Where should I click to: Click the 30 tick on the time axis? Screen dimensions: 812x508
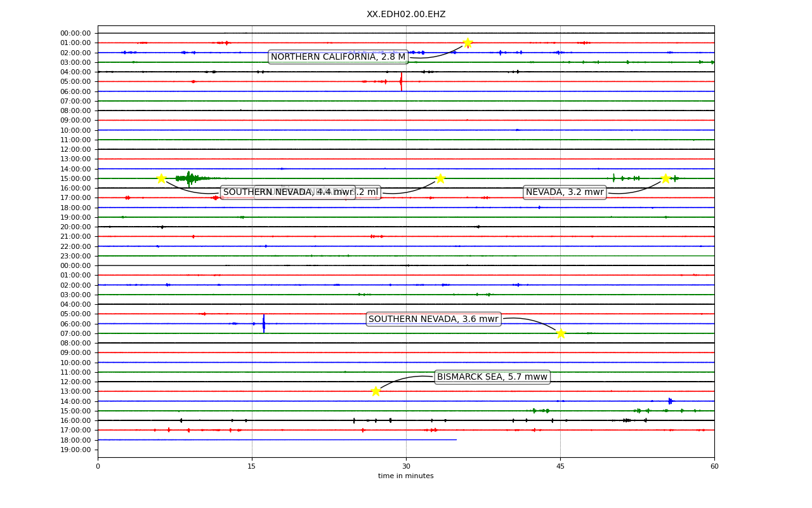click(x=406, y=467)
